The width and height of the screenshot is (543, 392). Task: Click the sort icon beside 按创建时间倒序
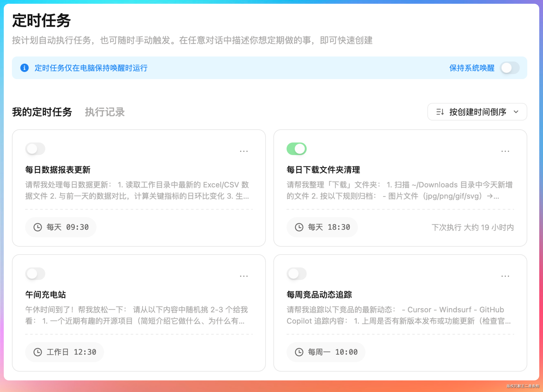pos(440,112)
